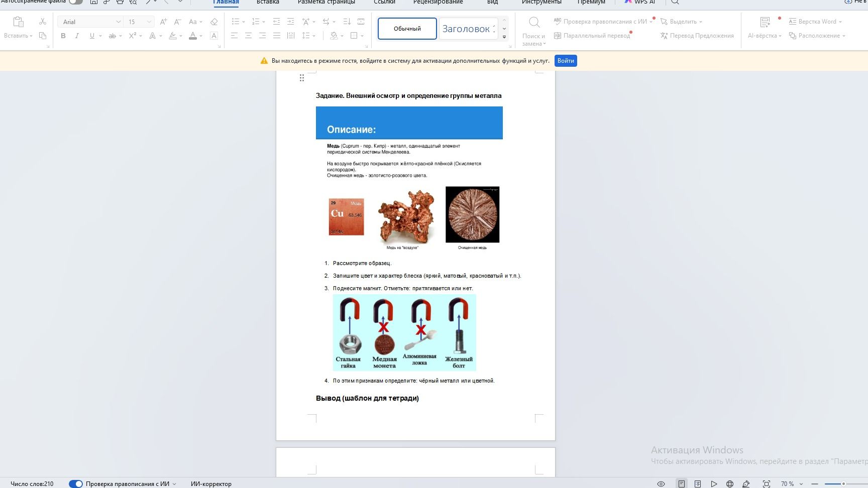Toggle character border A icon
This screenshot has width=868, height=488.
click(x=214, y=36)
